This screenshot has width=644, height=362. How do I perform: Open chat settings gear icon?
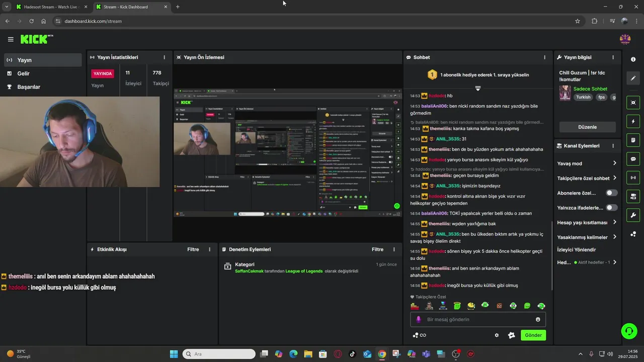tap(497, 335)
